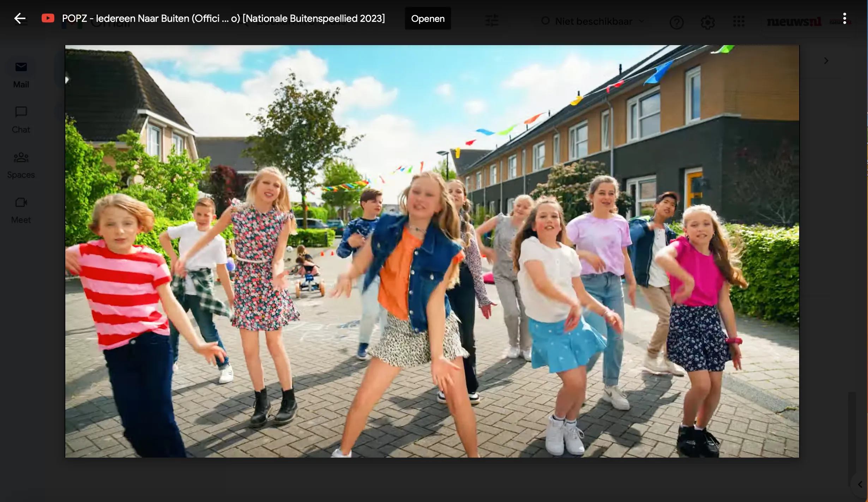868x502 pixels.
Task: Click the next chevron at top right
Action: [826, 61]
